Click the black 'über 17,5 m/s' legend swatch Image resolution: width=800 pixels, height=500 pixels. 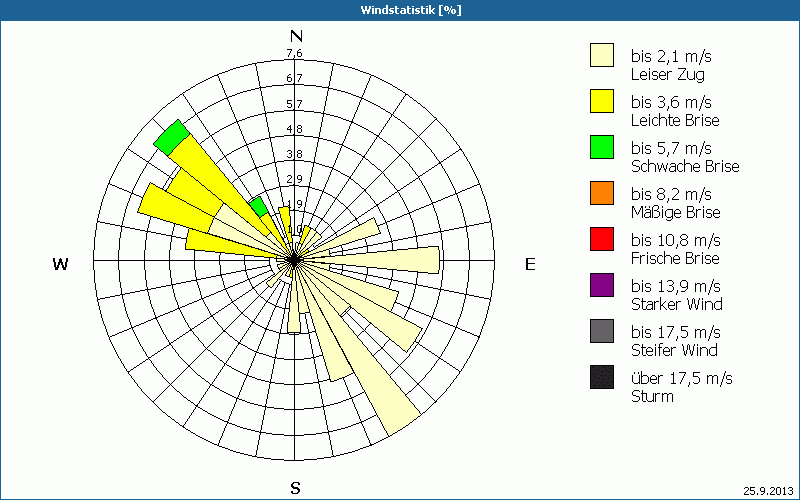pyautogui.click(x=602, y=377)
